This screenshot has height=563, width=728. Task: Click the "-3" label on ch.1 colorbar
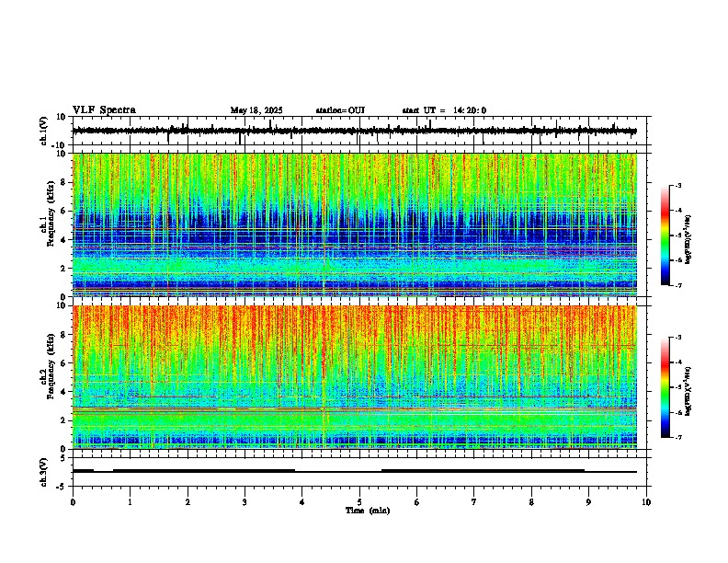678,185
